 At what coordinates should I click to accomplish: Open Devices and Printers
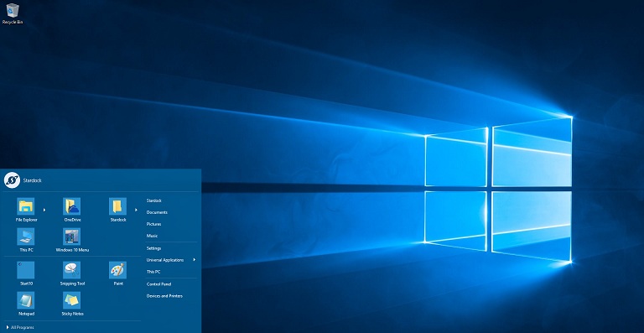pos(164,295)
